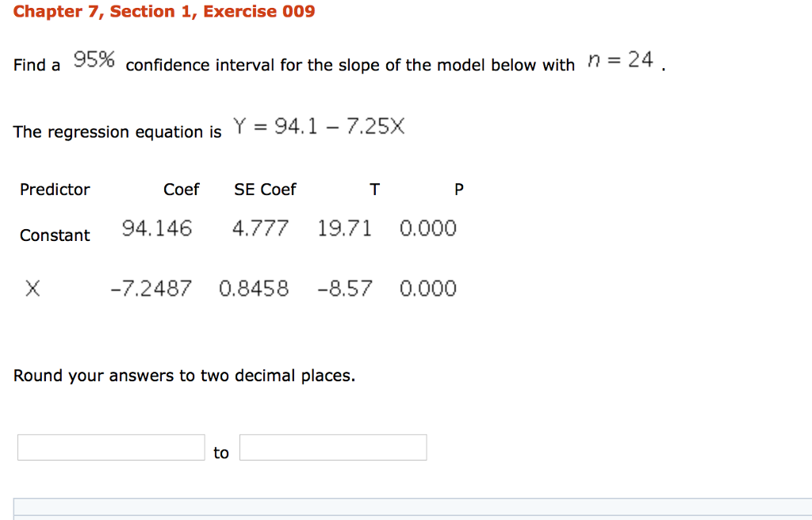Screen dimensions: 812x520
Task: Select the Constant row label
Action: tap(55, 235)
